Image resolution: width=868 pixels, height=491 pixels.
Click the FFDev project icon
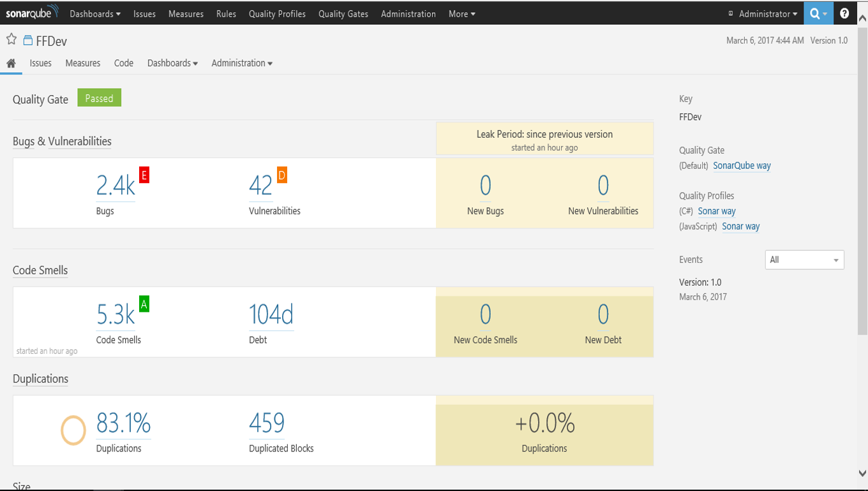27,41
